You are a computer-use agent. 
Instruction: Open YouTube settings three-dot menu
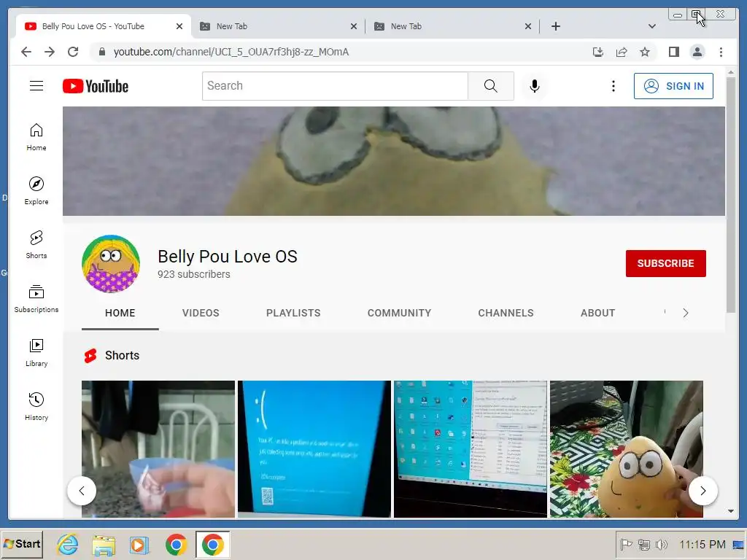[613, 86]
